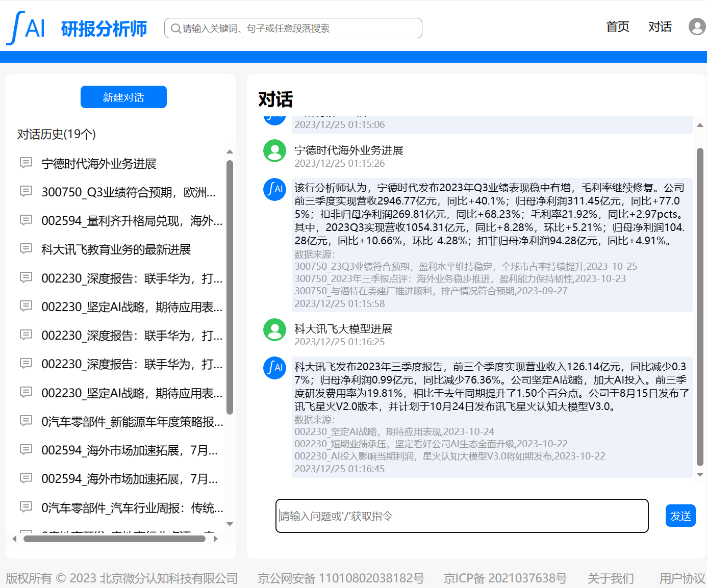Click the question input box

click(x=462, y=516)
